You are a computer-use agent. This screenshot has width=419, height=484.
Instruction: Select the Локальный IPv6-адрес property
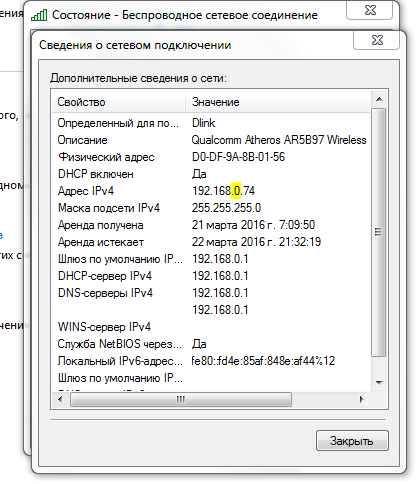(x=120, y=361)
